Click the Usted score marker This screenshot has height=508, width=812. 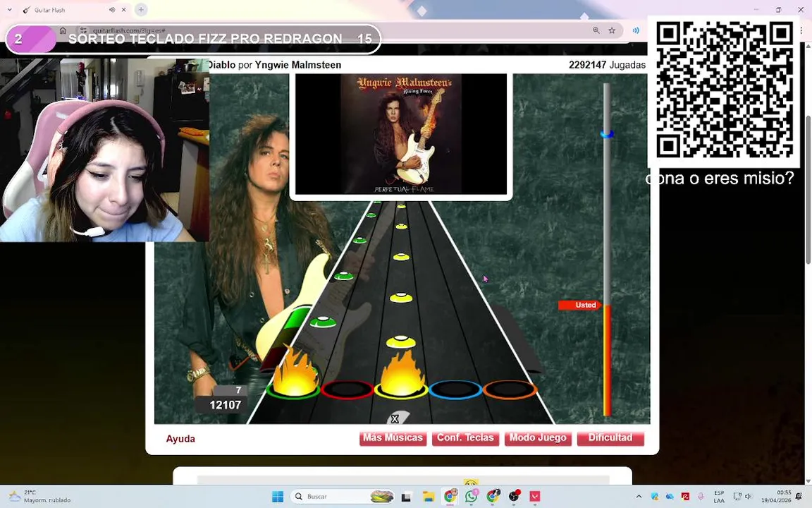pos(580,305)
